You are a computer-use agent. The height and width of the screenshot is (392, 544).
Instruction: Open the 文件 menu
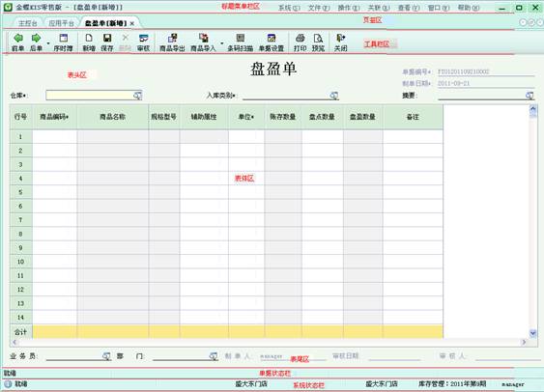319,8
